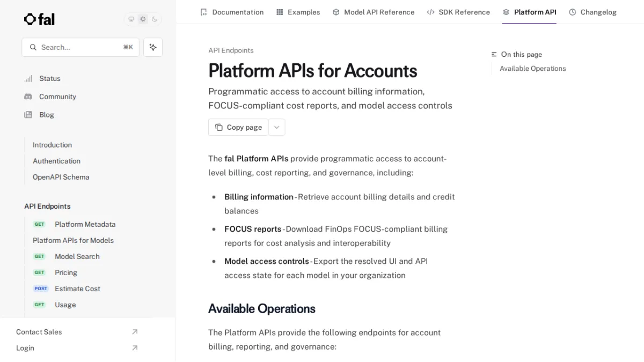The width and height of the screenshot is (644, 362).
Task: Click the Copy page button
Action: click(238, 127)
